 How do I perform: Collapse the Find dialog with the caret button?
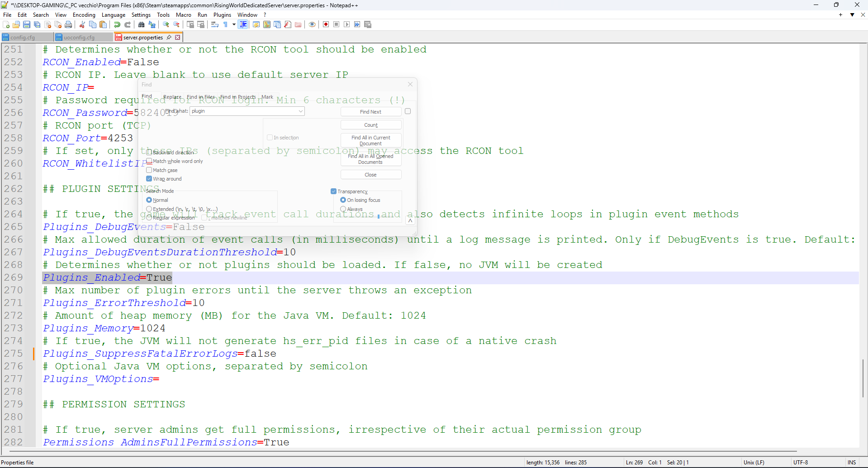[410, 221]
